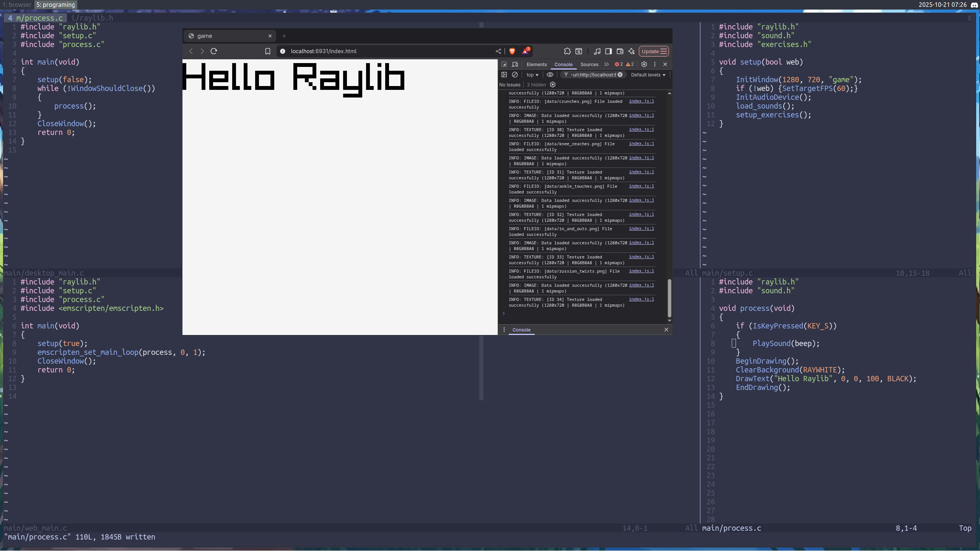Viewport: 980px width, 551px height.
Task: Switch to the Elements tab
Action: pos(536,65)
